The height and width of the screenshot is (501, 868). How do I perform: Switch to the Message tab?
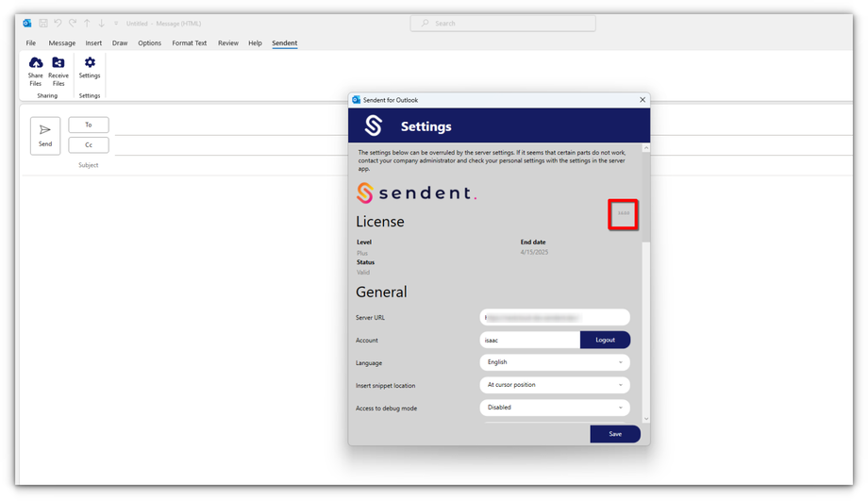[x=62, y=43]
